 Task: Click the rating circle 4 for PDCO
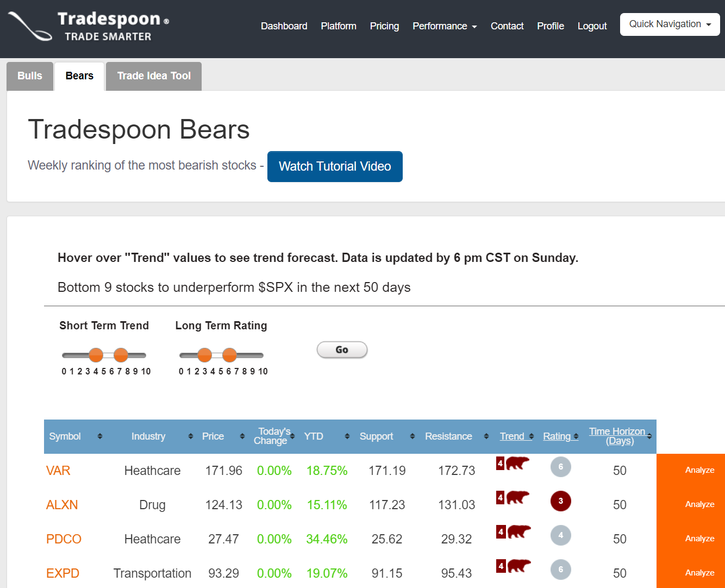click(x=561, y=535)
